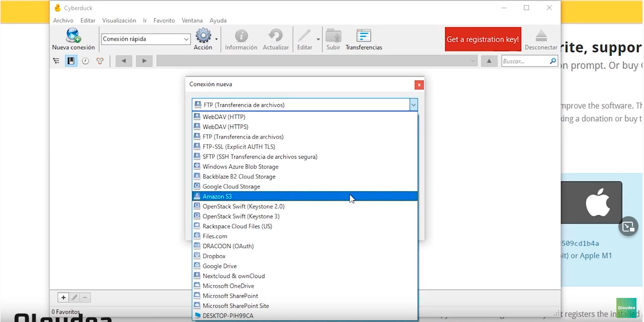Go back with the left arrow button

tap(124, 61)
